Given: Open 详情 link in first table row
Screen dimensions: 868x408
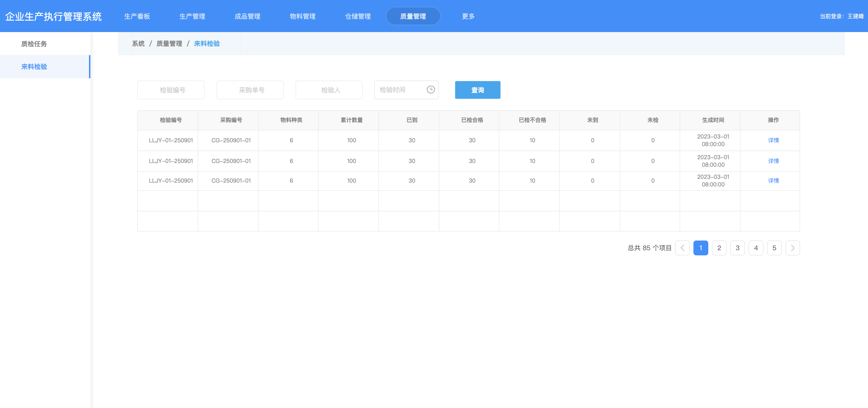Looking at the screenshot, I should pos(773,140).
